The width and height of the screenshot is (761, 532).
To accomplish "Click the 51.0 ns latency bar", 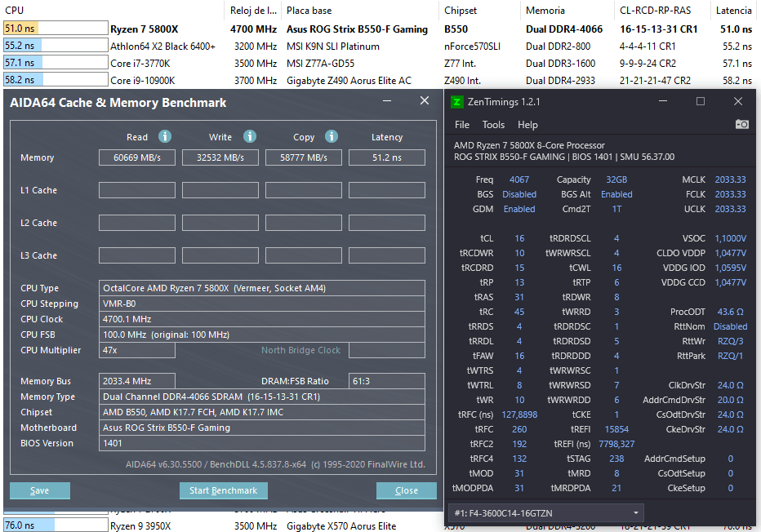I will point(56,28).
